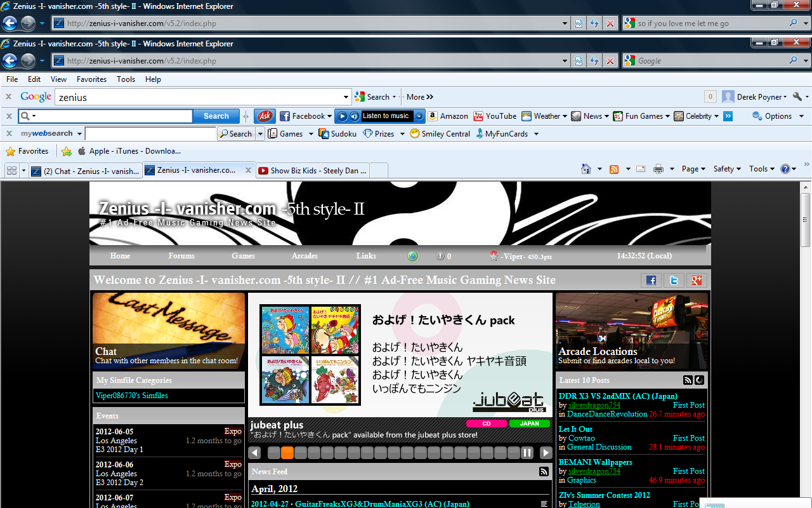Screen dimensions: 812x508
Task: Show the previous slide with left arrow
Action: click(254, 453)
